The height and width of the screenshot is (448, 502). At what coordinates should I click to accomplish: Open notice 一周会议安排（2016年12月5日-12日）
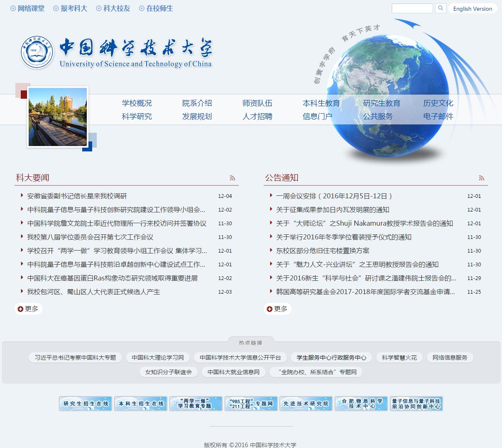[335, 196]
